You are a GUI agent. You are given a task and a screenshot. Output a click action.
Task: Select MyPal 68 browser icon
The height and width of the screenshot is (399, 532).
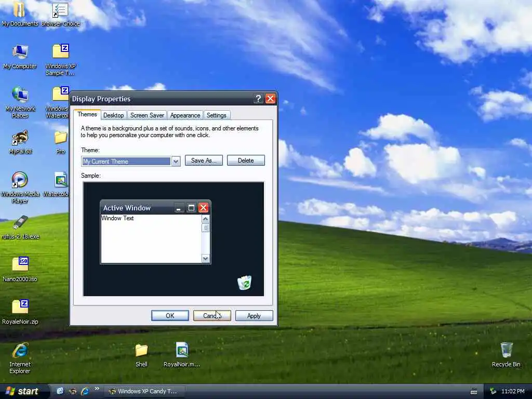[20, 142]
